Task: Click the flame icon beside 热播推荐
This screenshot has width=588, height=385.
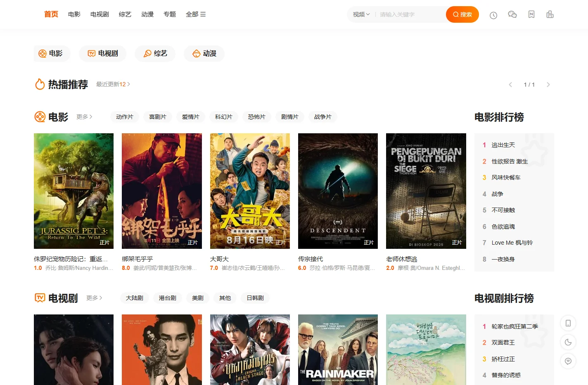Action: tap(40, 84)
